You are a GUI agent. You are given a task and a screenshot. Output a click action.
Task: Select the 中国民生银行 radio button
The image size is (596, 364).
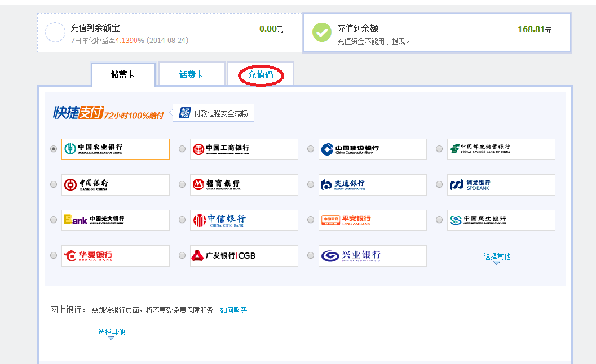point(439,220)
